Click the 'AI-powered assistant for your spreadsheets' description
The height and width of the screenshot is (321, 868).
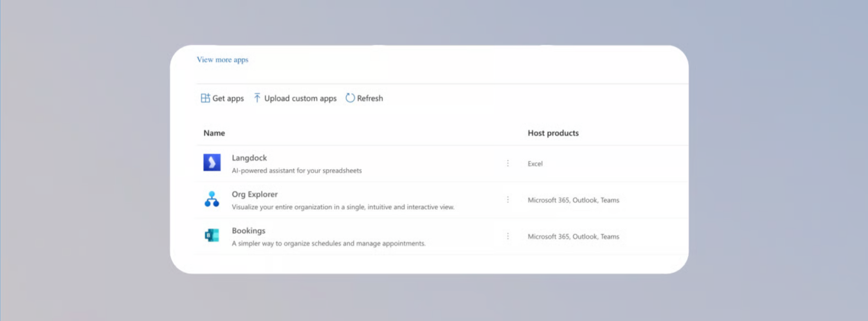click(297, 171)
